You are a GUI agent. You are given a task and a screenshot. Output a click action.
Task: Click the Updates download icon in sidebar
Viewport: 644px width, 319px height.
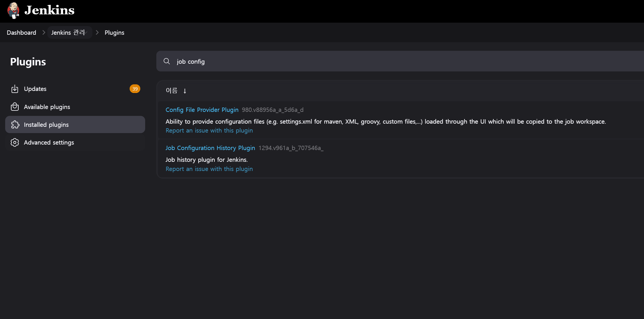15,89
